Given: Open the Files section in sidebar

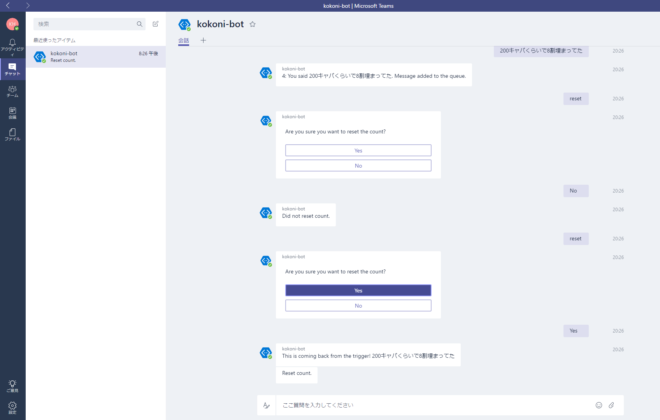Looking at the screenshot, I should (x=12, y=134).
